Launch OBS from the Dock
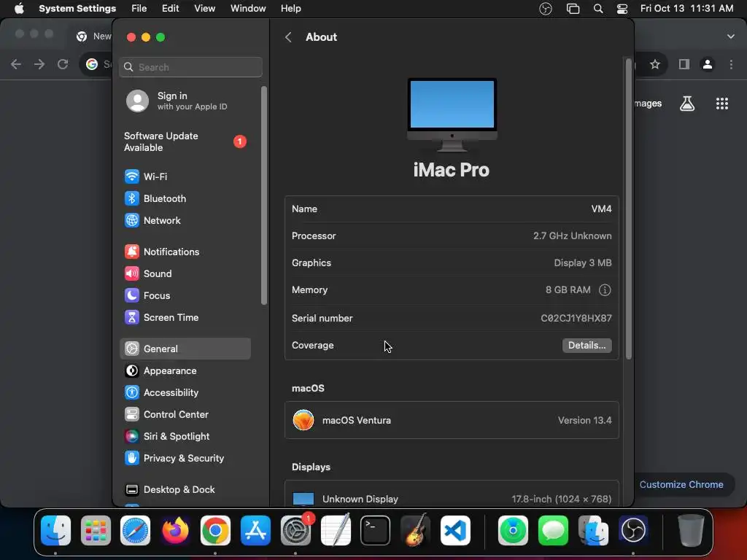Image resolution: width=747 pixels, height=560 pixels. click(633, 531)
